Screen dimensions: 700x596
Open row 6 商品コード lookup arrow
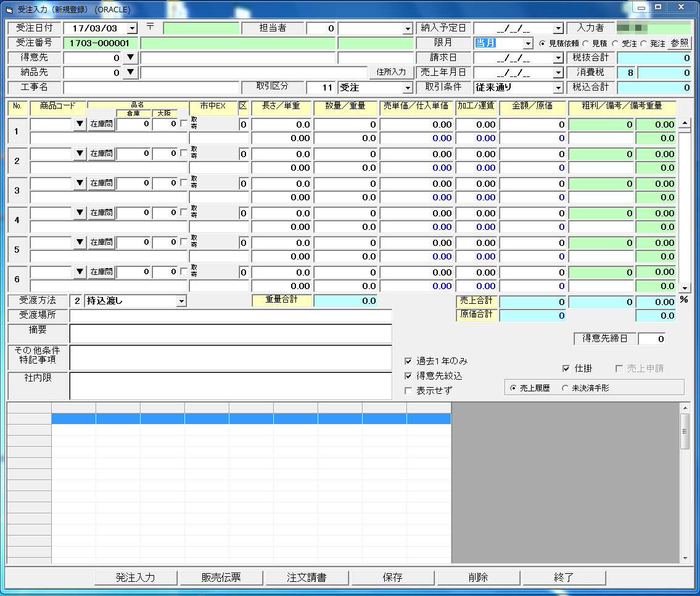pyautogui.click(x=80, y=271)
